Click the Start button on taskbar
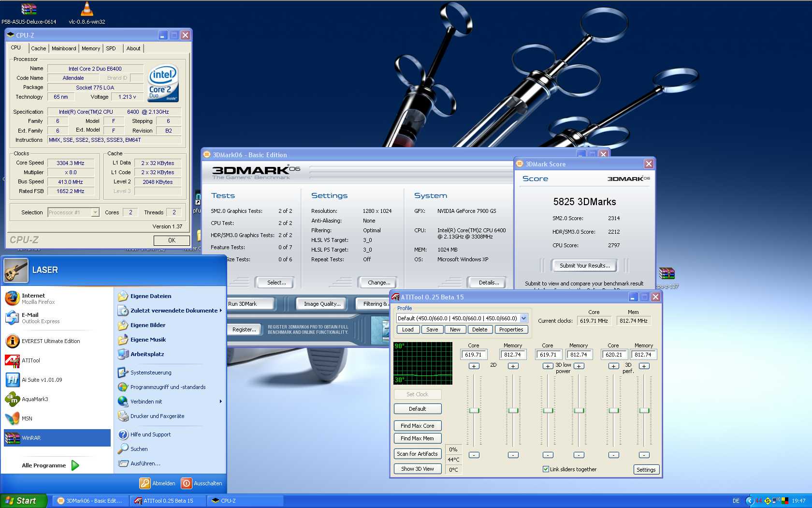This screenshot has width=812, height=508. [23, 501]
